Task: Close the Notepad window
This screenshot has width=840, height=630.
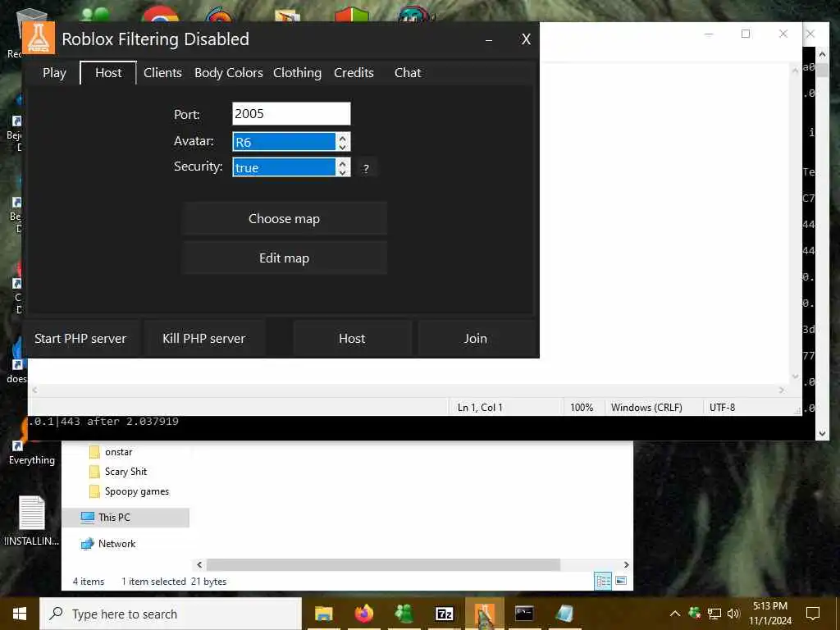Action: tap(783, 34)
